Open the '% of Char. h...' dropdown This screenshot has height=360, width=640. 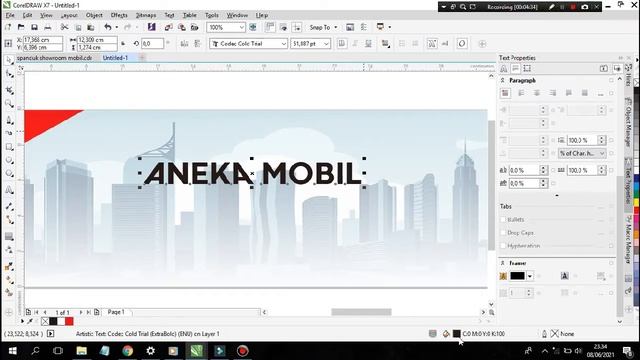tap(582, 153)
